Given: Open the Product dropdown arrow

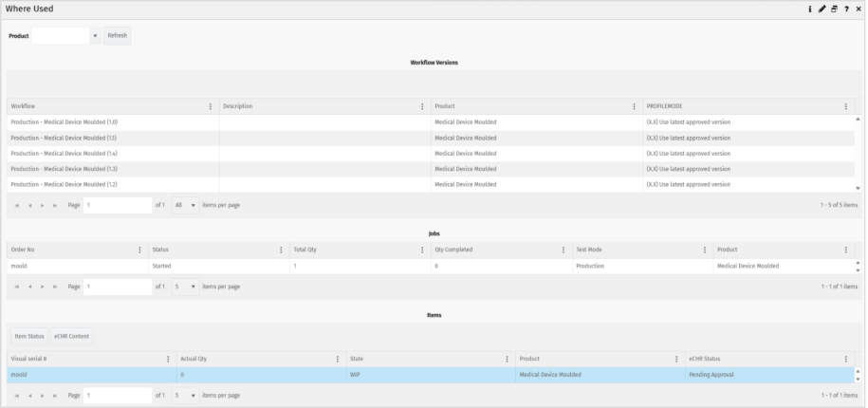Looking at the screenshot, I should 95,36.
